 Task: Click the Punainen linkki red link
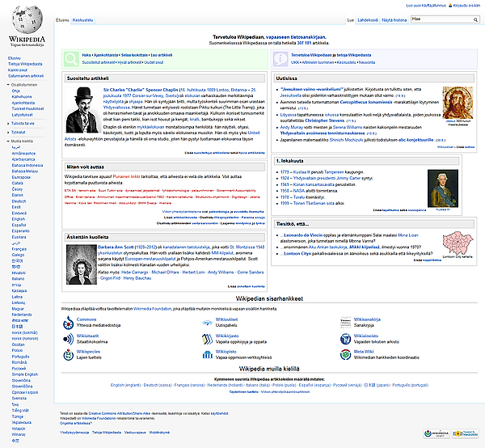[x=127, y=176]
